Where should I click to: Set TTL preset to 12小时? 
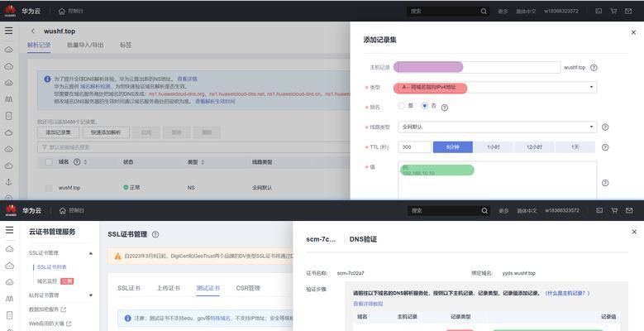[x=534, y=146]
